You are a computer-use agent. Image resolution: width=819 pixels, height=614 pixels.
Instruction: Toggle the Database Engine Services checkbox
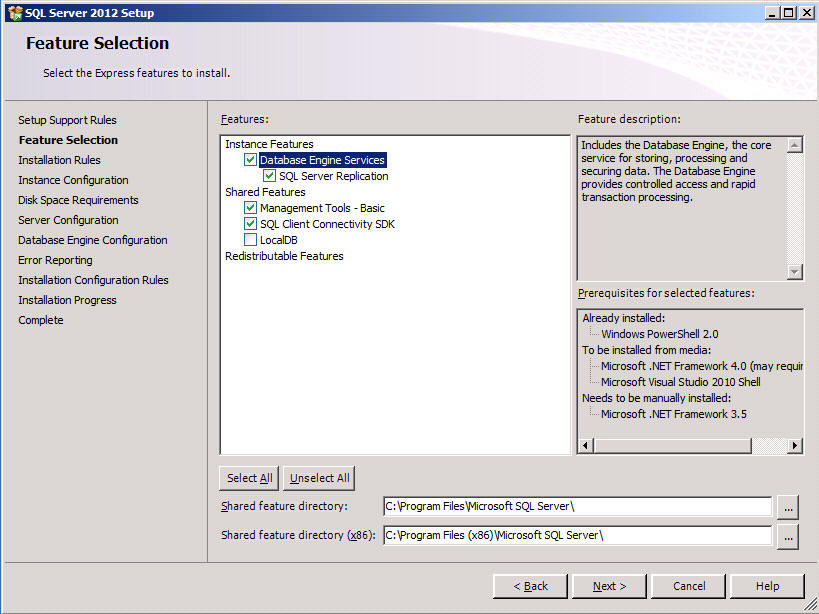click(x=250, y=160)
